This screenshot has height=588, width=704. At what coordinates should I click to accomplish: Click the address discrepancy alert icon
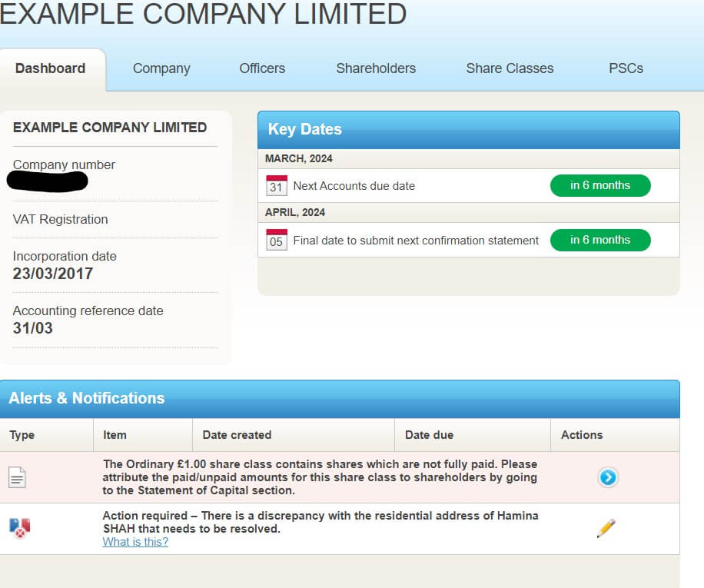[x=19, y=527]
